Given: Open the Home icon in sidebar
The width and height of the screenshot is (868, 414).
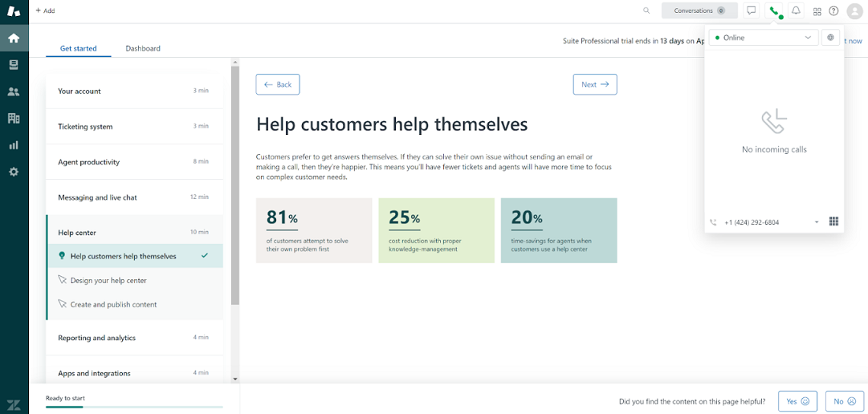Looking at the screenshot, I should click(x=14, y=38).
